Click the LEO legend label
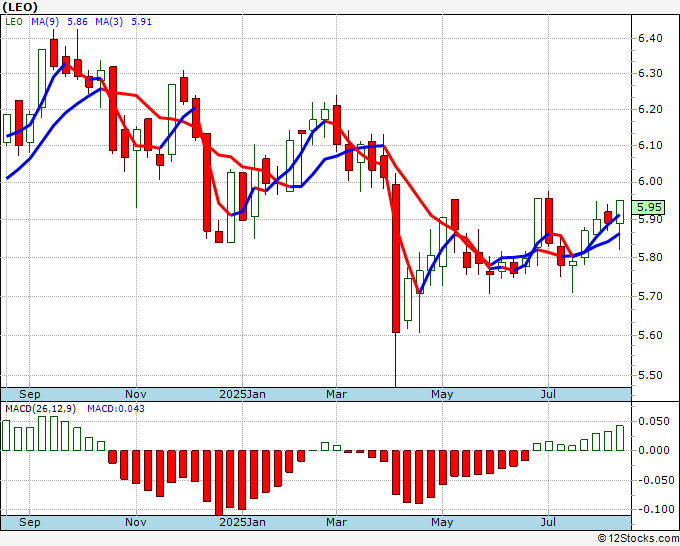The width and height of the screenshot is (680, 546). tap(14, 22)
